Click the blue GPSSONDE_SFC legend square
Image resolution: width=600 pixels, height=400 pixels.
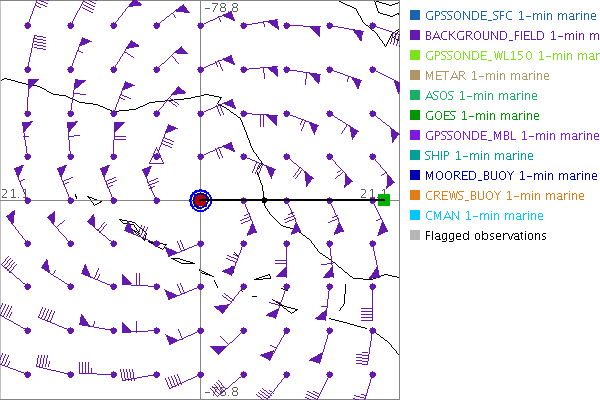click(x=416, y=15)
